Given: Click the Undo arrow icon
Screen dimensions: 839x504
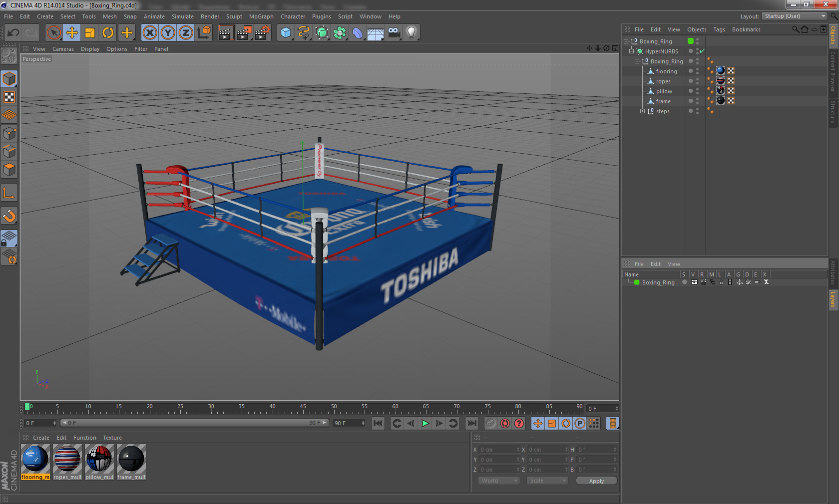Looking at the screenshot, I should point(13,33).
